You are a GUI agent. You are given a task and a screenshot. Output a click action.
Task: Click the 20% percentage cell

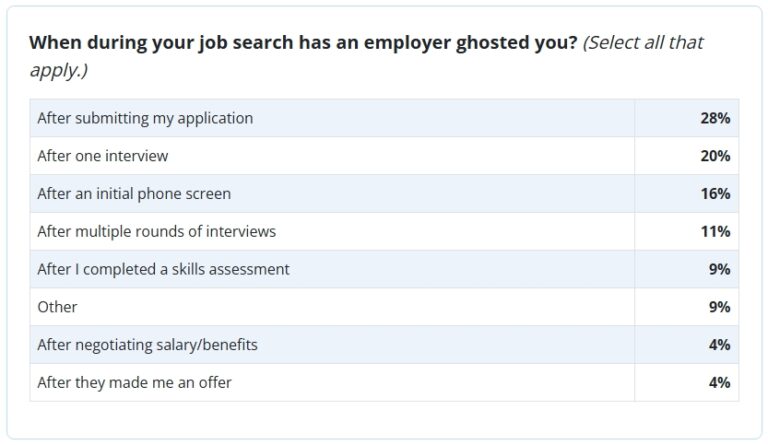pos(687,156)
